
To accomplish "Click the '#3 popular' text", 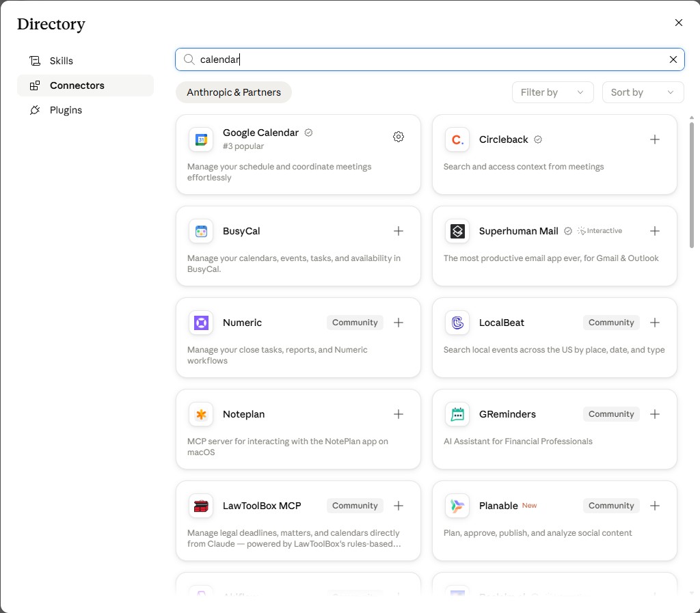I will point(243,146).
